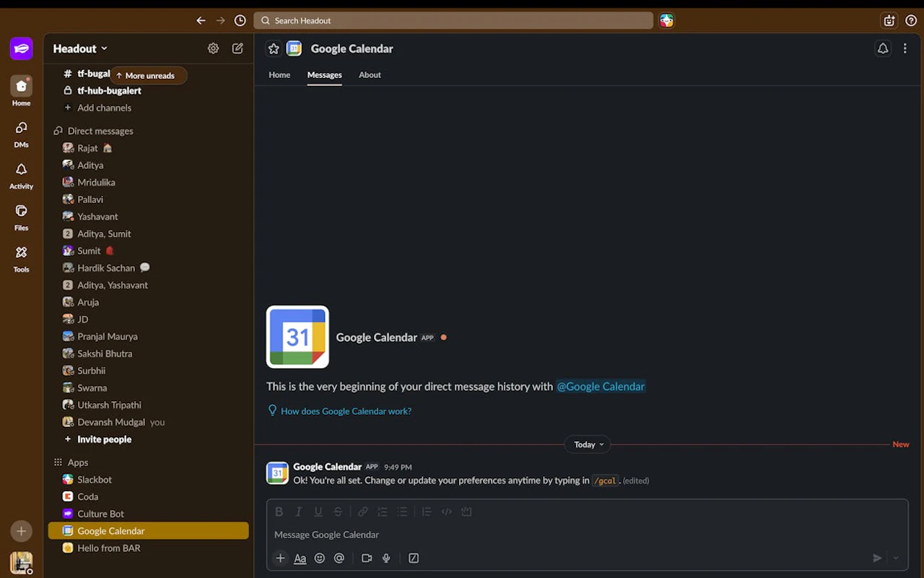The height and width of the screenshot is (578, 924).
Task: Open the DM with Hardik Sachan
Action: [x=148, y=268]
